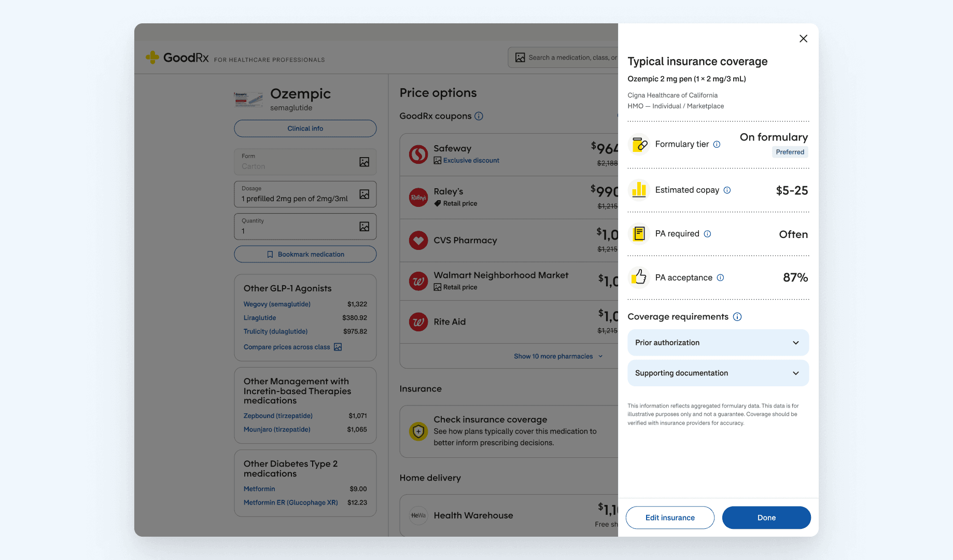This screenshot has width=953, height=560.
Task: Click the Done button
Action: pos(766,517)
